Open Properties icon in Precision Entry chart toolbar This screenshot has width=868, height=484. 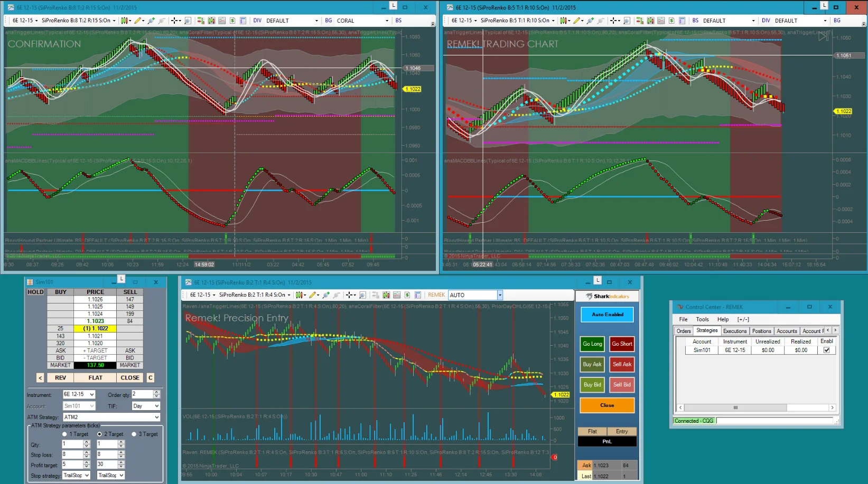click(x=418, y=295)
